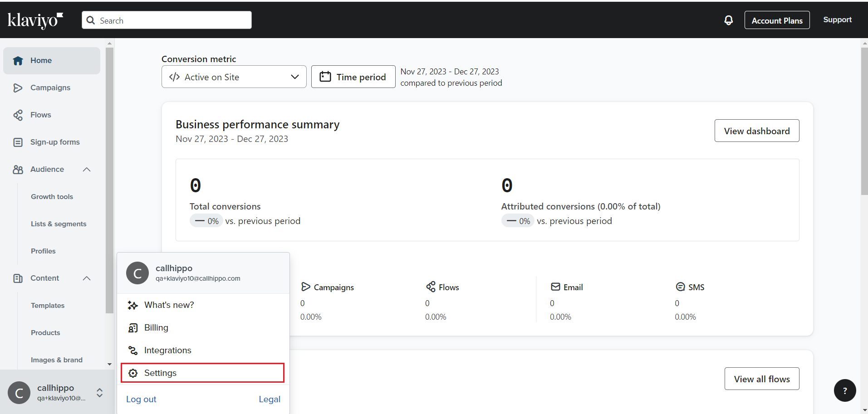
Task: Click callhippo avatar in popup header
Action: pos(137,273)
